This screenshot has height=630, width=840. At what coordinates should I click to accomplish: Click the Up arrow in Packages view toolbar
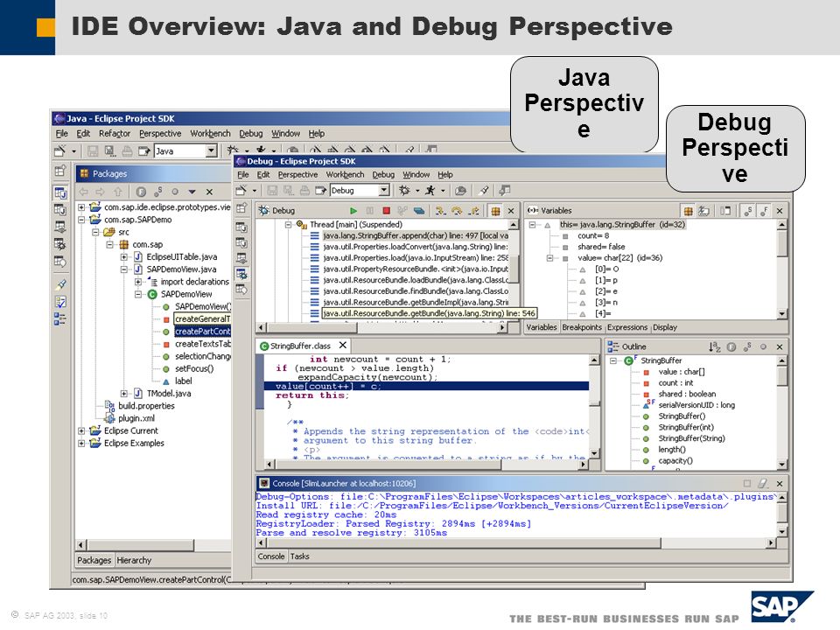tap(118, 192)
